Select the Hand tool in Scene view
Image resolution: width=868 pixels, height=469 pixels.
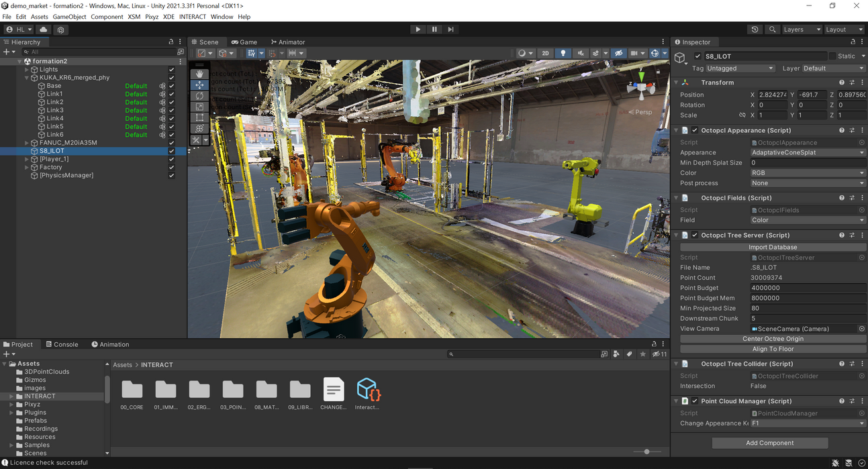199,74
